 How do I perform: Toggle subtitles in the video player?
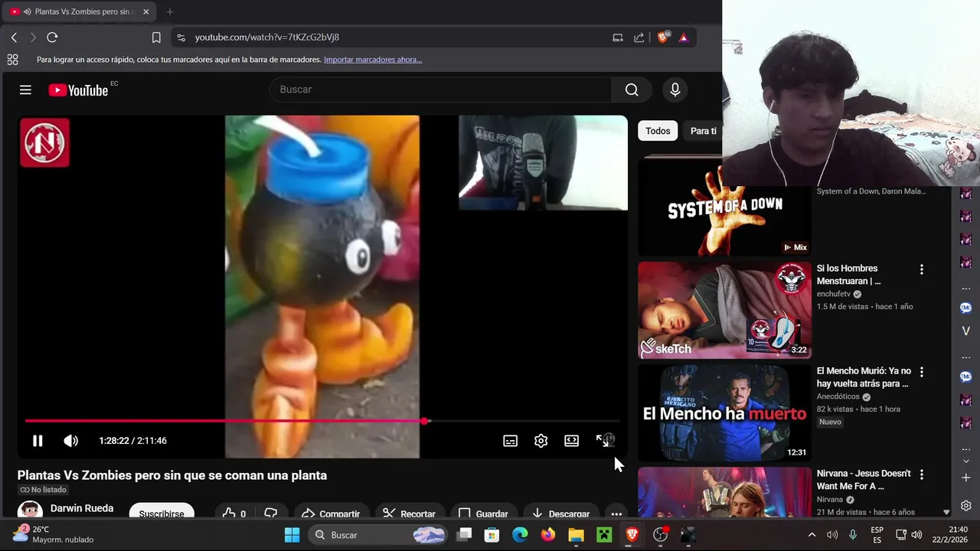pos(510,441)
